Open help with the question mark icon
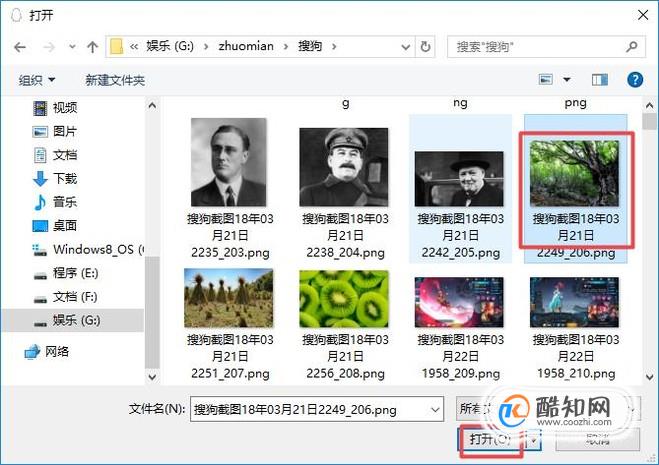This screenshot has width=659, height=465. (635, 79)
